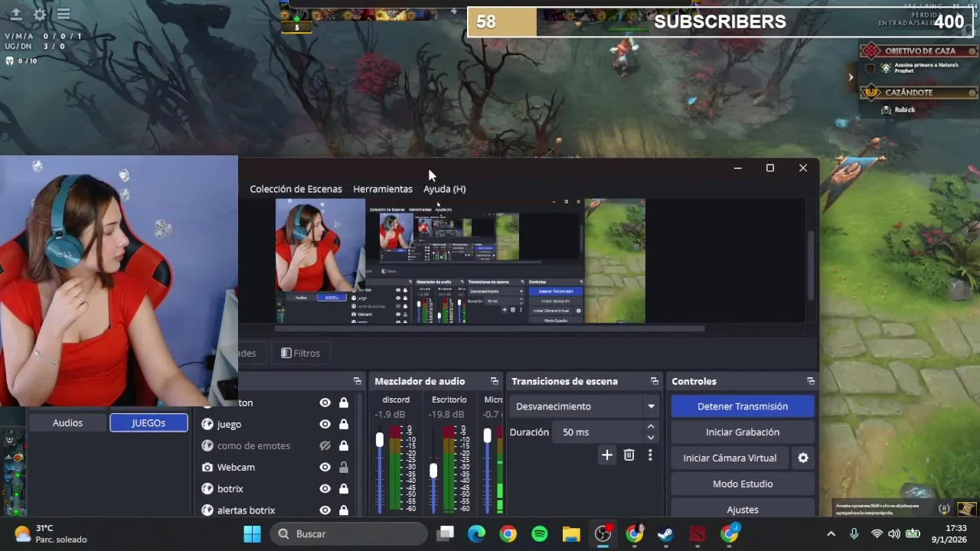Screen dimensions: 980x551
Task: Switch to OBS Studio taskbar icon
Action: coord(603,533)
